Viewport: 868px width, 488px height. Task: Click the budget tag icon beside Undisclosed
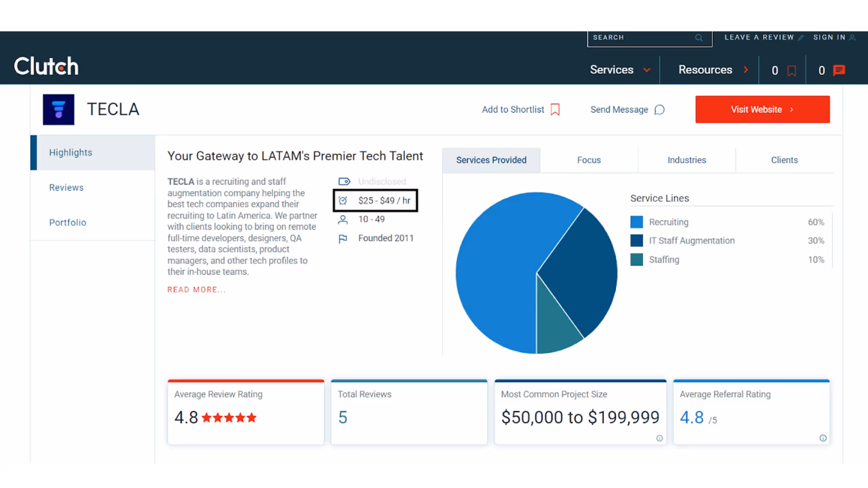click(x=344, y=181)
